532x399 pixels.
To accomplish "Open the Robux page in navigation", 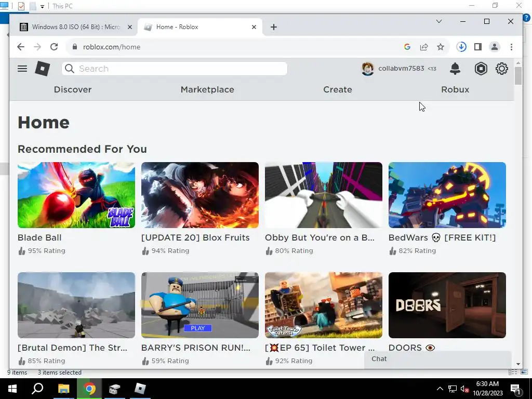I will (x=455, y=89).
